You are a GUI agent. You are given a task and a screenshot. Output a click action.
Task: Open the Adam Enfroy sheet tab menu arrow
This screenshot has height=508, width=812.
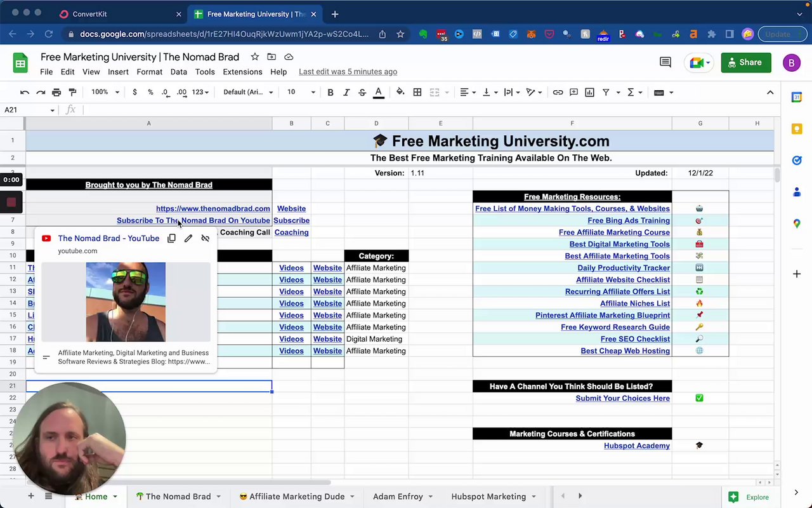tap(431, 497)
